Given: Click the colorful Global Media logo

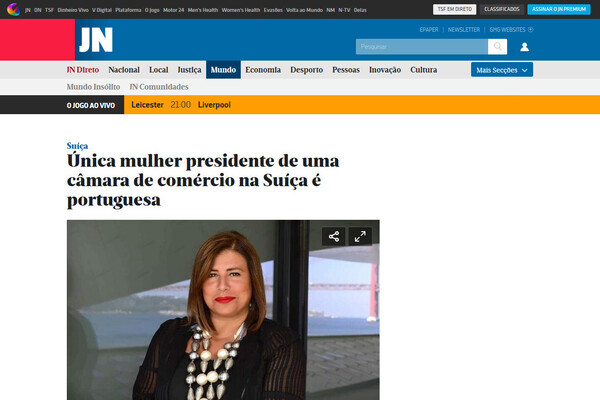Looking at the screenshot, I should (13, 9).
